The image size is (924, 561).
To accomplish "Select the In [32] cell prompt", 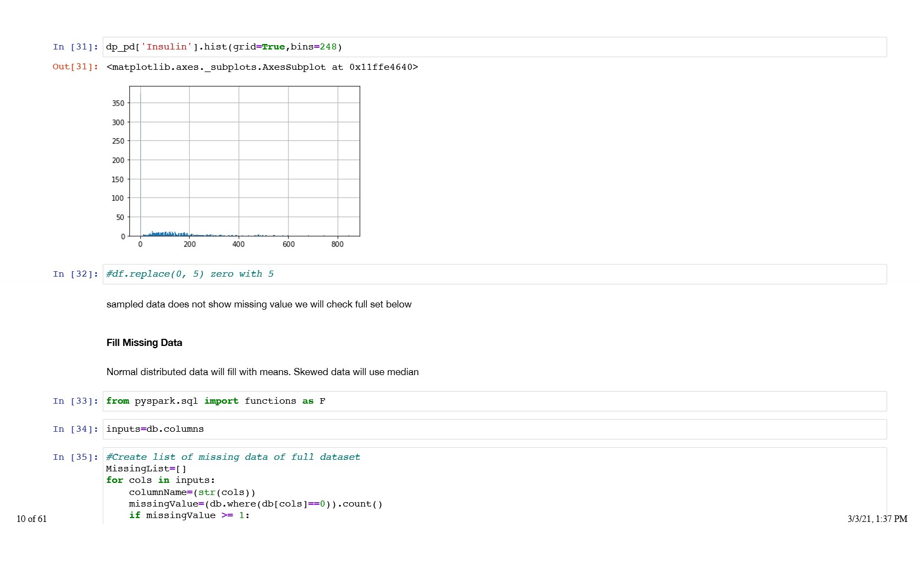I will (75, 274).
